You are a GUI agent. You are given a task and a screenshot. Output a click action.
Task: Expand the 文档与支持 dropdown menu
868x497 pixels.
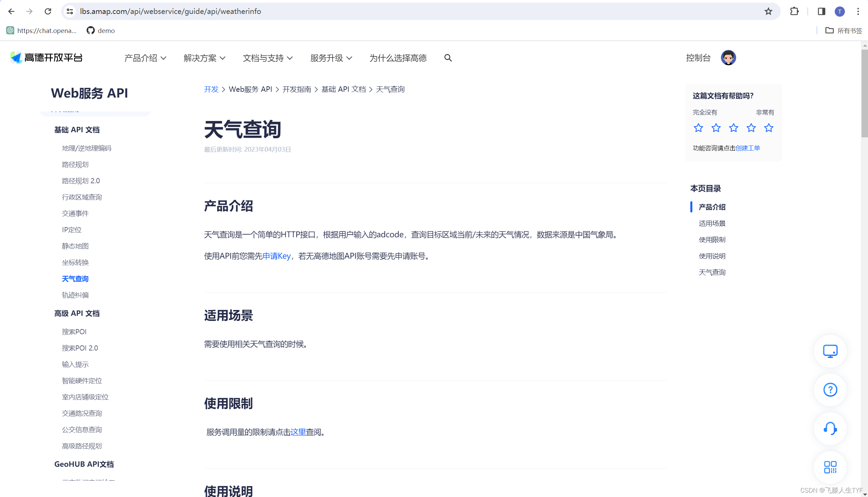tap(267, 58)
